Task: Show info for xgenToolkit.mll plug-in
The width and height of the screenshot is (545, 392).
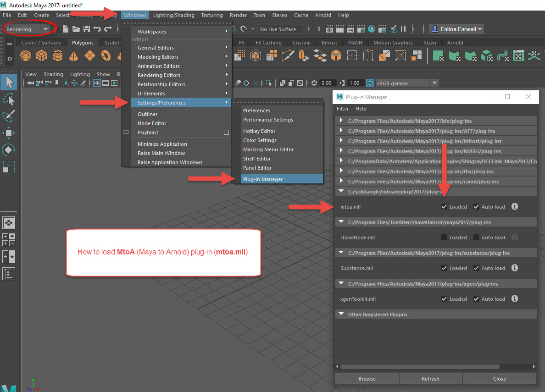Action: tap(515, 298)
